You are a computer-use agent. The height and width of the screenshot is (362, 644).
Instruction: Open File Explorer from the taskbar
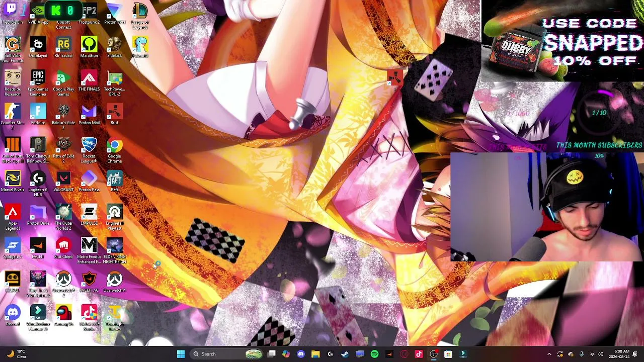(x=315, y=354)
